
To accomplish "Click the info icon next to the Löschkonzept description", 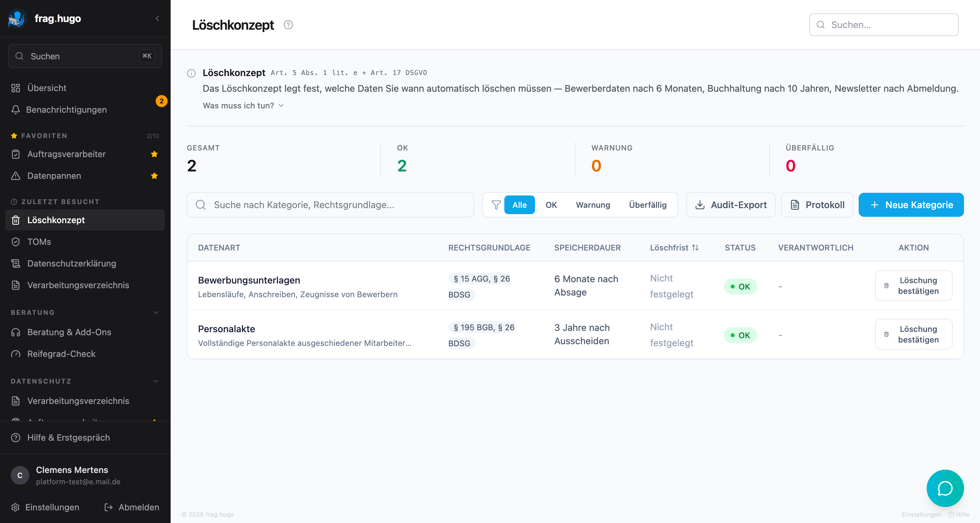I will point(191,73).
